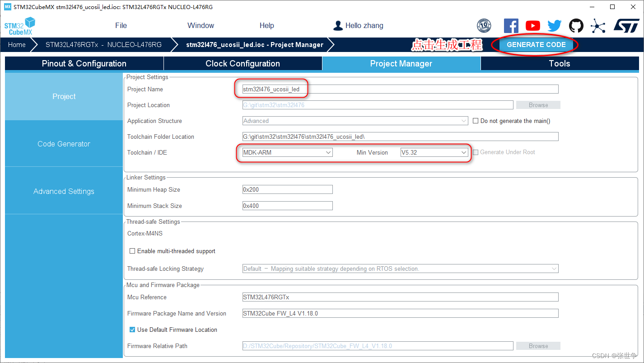644x363 pixels.
Task: Minimize the STM32CubeMX window
Action: (x=592, y=7)
